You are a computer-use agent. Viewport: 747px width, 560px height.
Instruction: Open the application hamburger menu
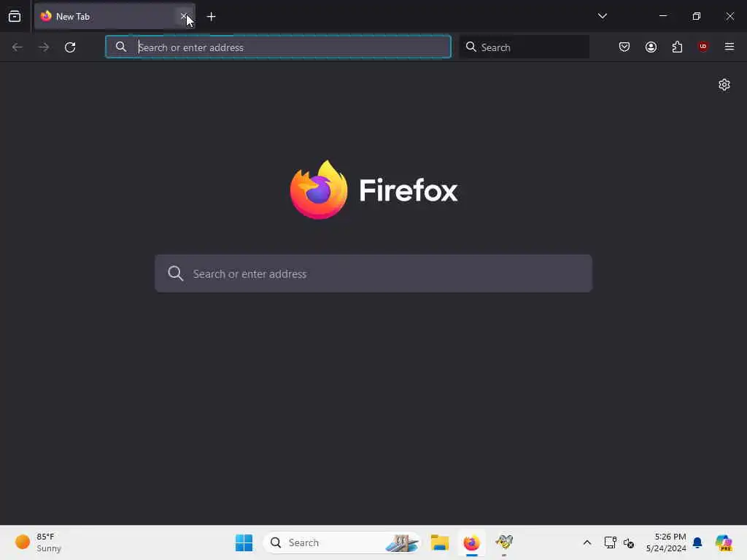pyautogui.click(x=729, y=47)
